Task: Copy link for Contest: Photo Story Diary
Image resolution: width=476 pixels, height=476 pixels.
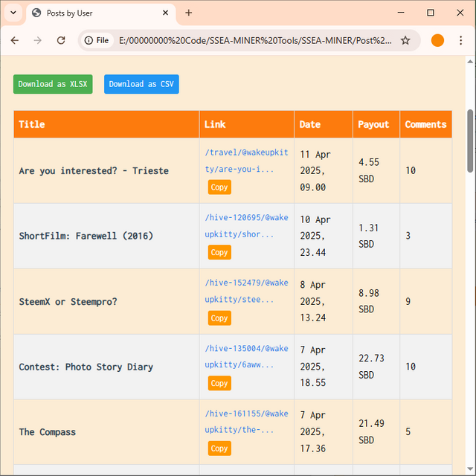Action: point(219,383)
